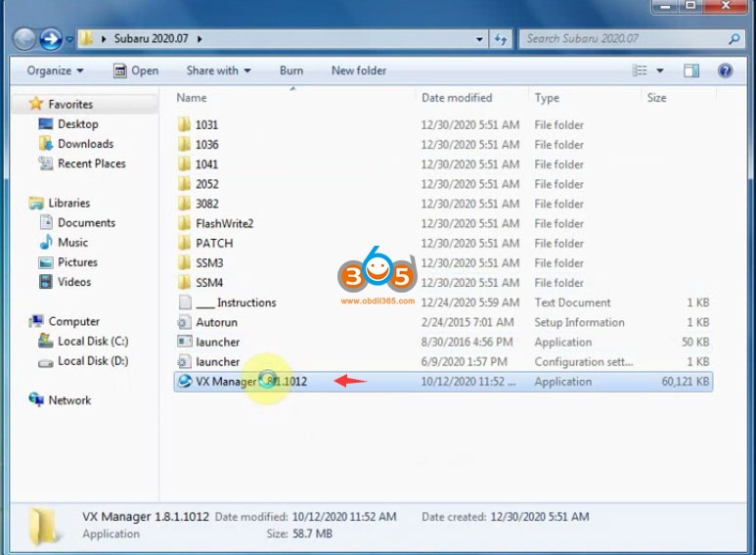
Task: Change view using the view icon
Action: pyautogui.click(x=640, y=70)
